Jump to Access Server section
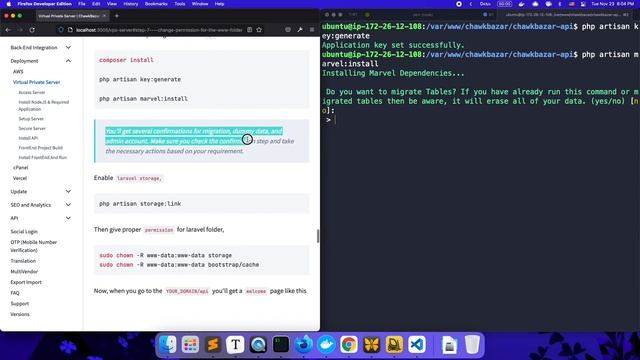 point(32,92)
